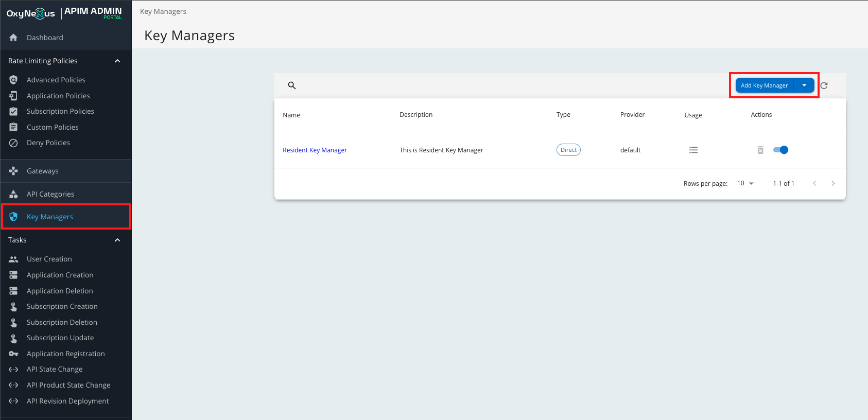Click the Deny Policies block icon

click(13, 143)
